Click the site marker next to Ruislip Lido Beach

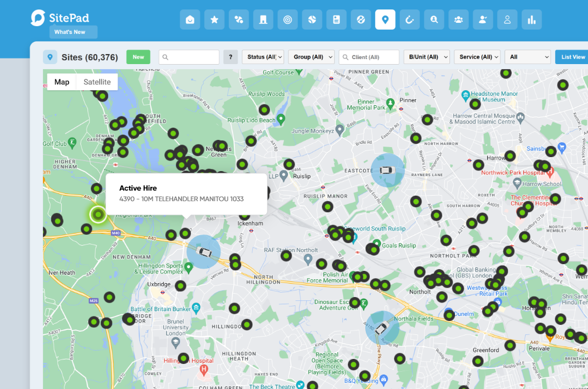click(x=264, y=110)
